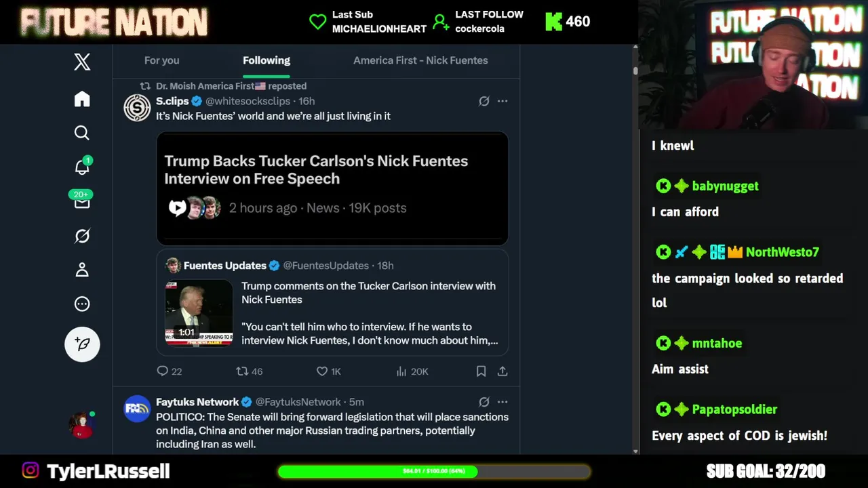Click TylerLRussell overlay text
868x488 pixels.
[108, 471]
